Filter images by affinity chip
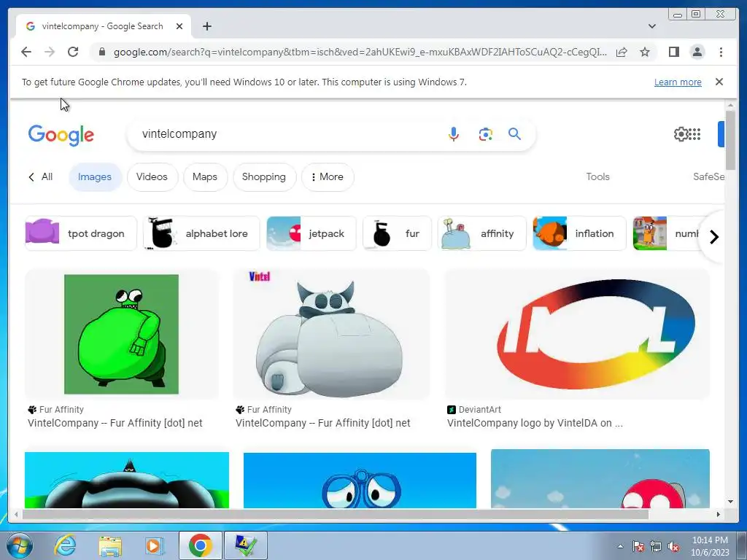 pos(481,233)
